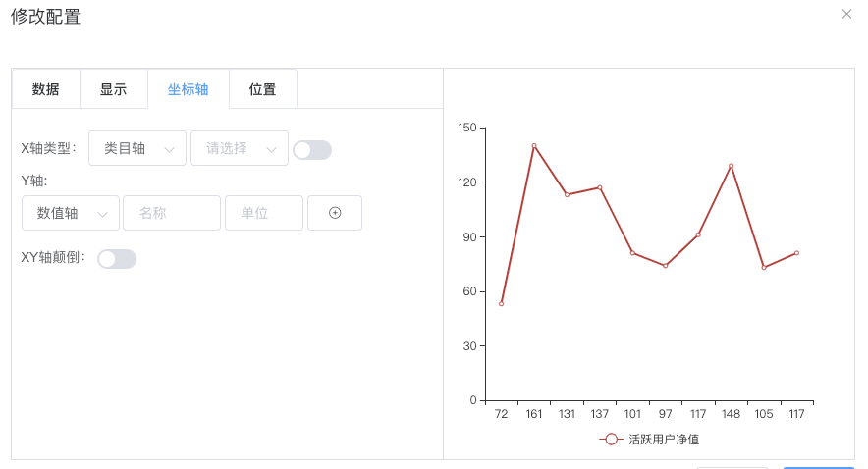Click the chevron arrow on 请选择 dropdown
868x469 pixels.
tap(271, 149)
